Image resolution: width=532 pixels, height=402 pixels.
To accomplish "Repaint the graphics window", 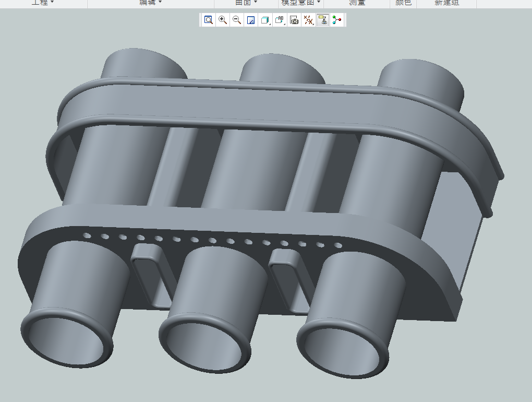I will (251, 20).
